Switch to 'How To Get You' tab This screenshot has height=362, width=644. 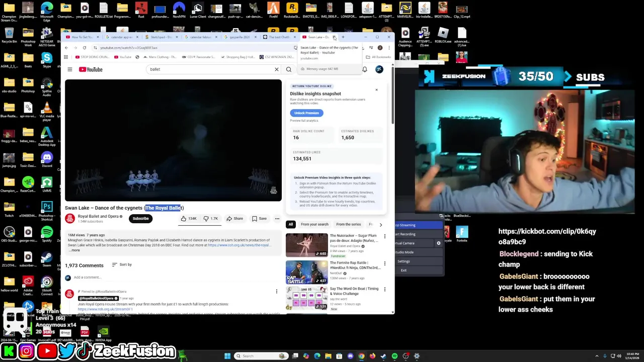[x=82, y=37]
